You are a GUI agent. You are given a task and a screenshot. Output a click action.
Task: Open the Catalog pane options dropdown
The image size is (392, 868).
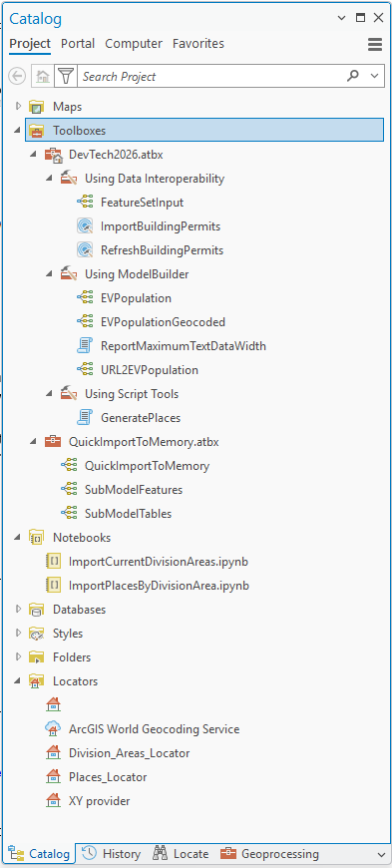click(x=341, y=18)
